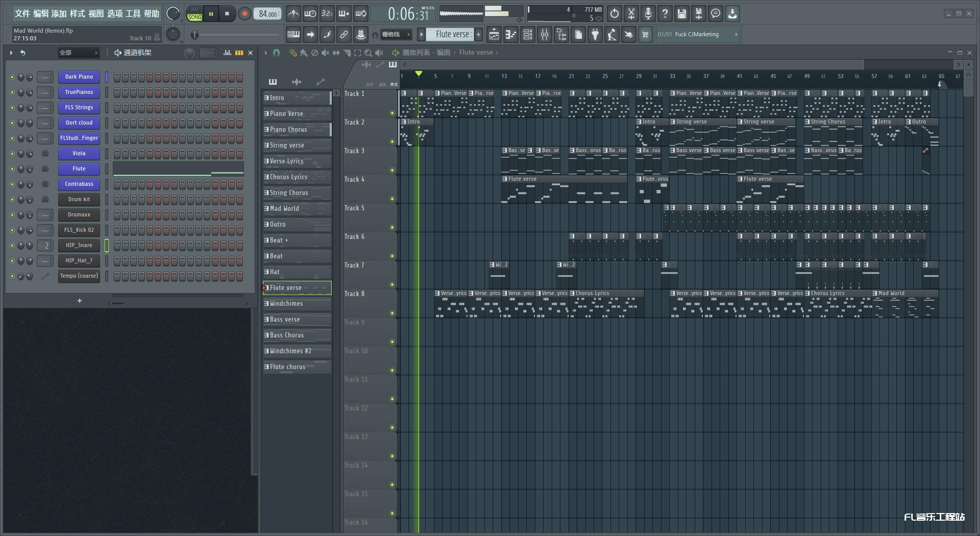The height and width of the screenshot is (536, 980).
Task: Open the audio editor scissors icon
Action: tap(631, 14)
